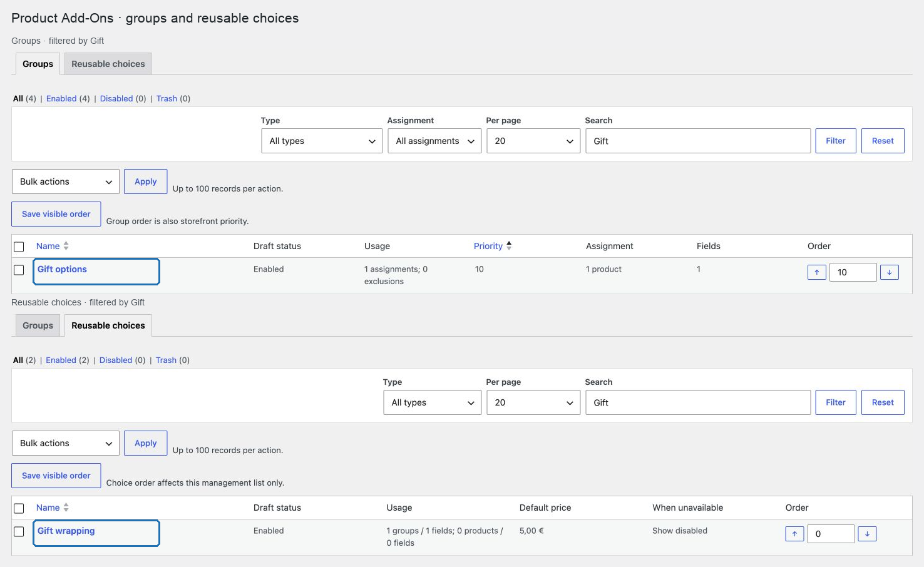This screenshot has height=567, width=924.
Task: Select Reusable choices tab in lower section
Action: point(108,325)
